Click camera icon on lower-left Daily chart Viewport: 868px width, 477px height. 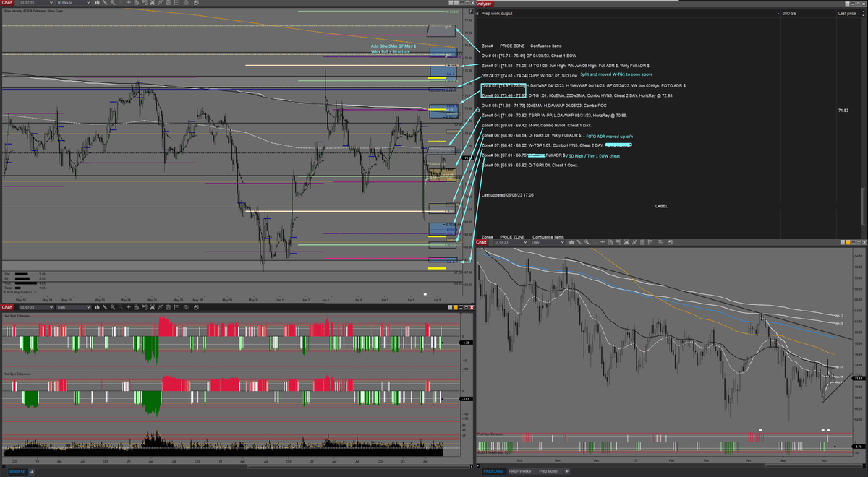[186, 307]
